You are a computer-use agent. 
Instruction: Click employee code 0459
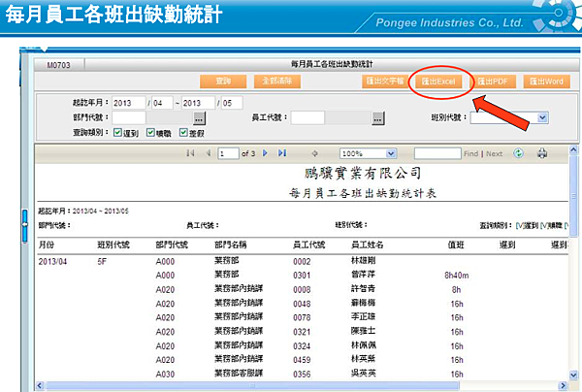coord(302,360)
